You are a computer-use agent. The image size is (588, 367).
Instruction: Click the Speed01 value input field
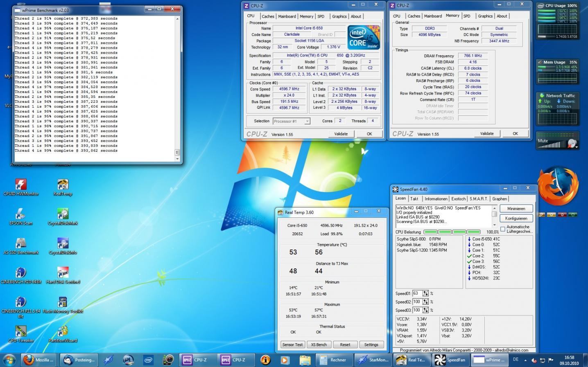pos(417,293)
